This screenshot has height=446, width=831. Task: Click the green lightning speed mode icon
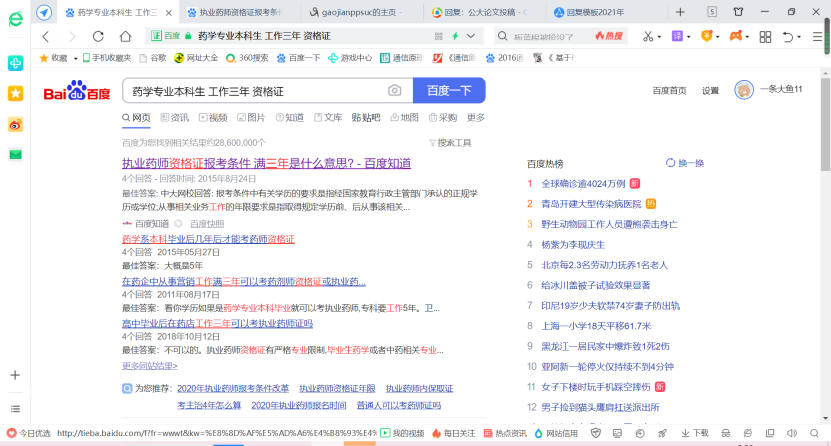[455, 36]
